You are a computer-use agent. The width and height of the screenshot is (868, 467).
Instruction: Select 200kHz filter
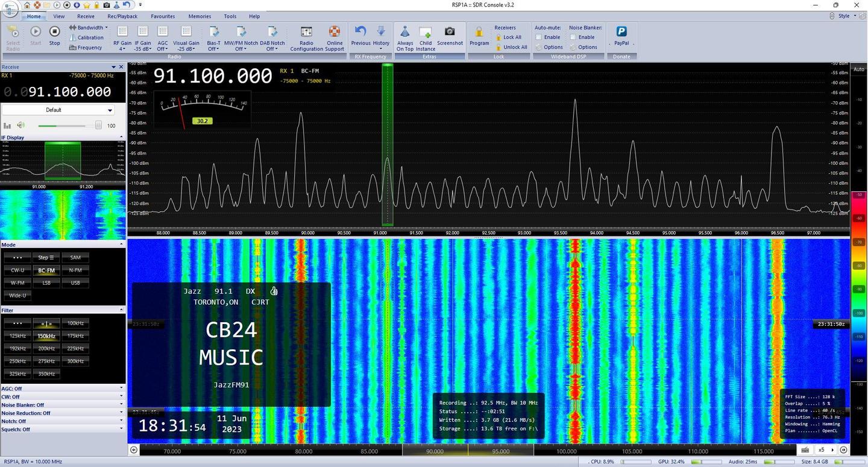46,349
